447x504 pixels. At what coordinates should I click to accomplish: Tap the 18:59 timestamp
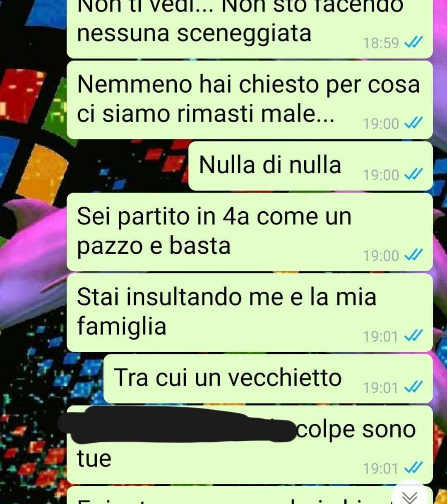(x=381, y=43)
